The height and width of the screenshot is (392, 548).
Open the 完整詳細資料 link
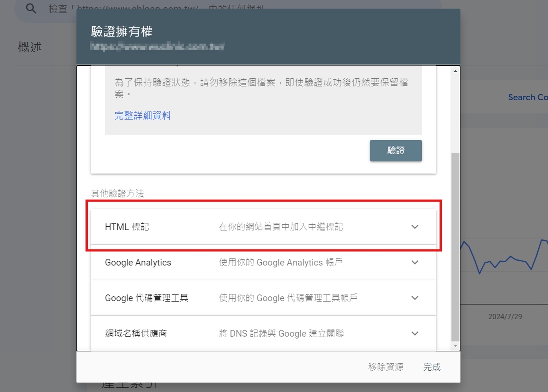tap(142, 116)
